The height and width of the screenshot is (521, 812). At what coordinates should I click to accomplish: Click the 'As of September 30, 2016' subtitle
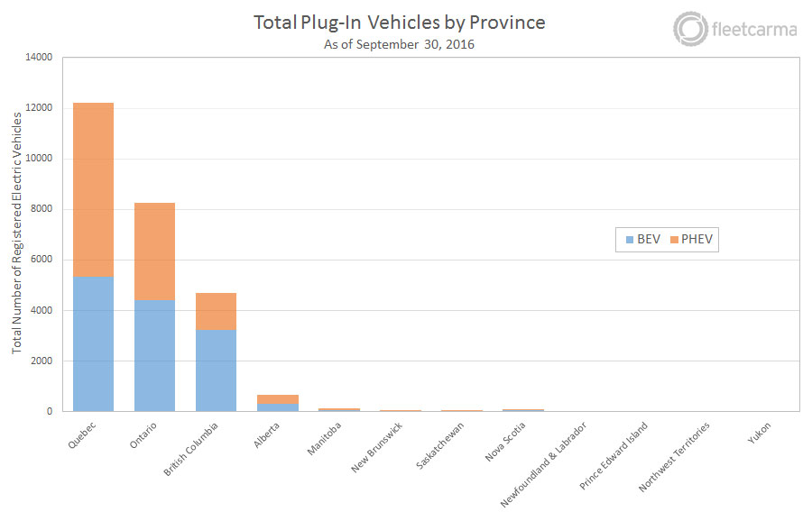[399, 43]
